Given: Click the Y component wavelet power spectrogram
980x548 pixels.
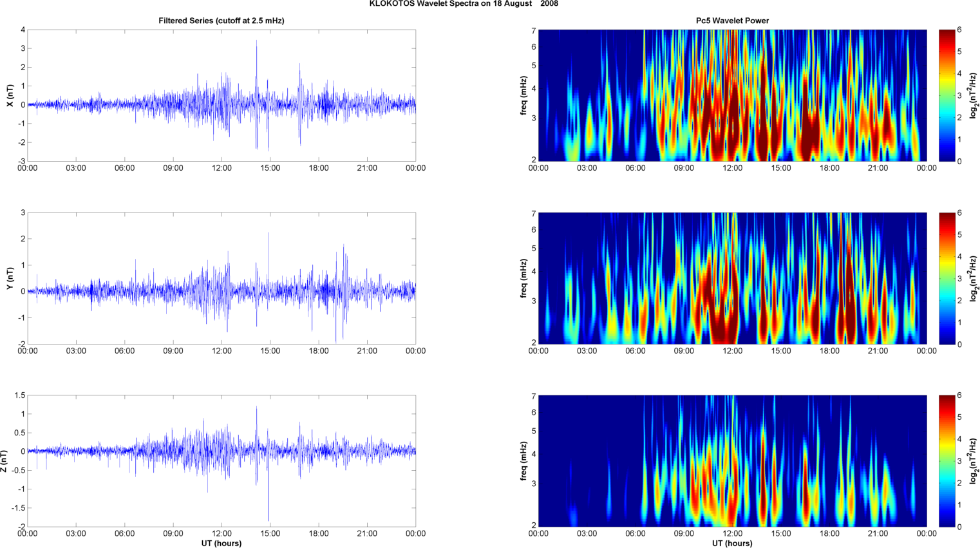Looking at the screenshot, I should click(x=732, y=278).
